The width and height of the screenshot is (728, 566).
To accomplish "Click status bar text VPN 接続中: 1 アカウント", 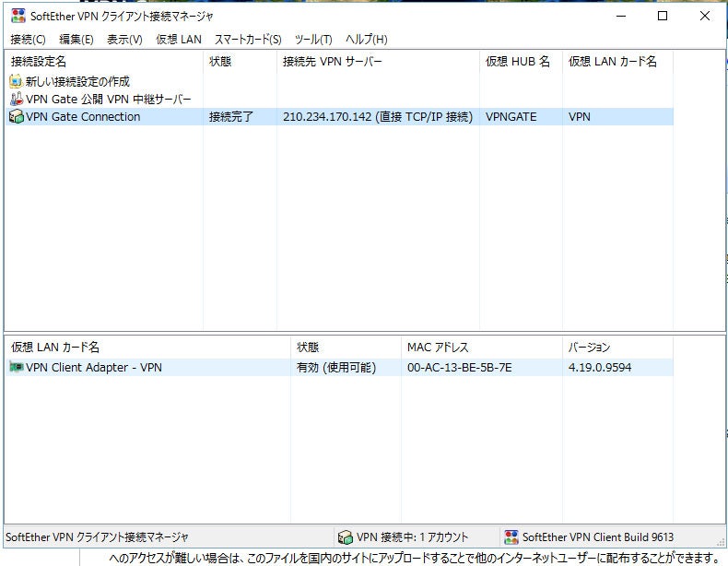I will point(412,537).
